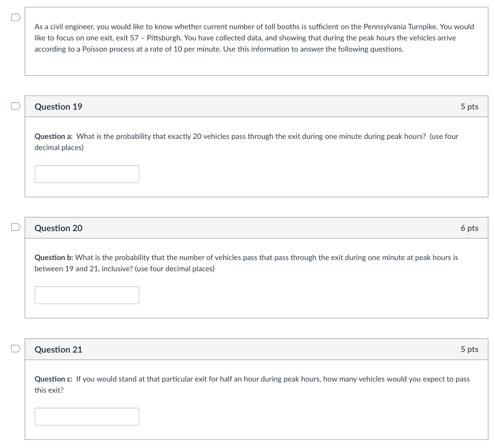Flag Question 21 using its bookmark icon
495x448 pixels.
pyautogui.click(x=16, y=349)
